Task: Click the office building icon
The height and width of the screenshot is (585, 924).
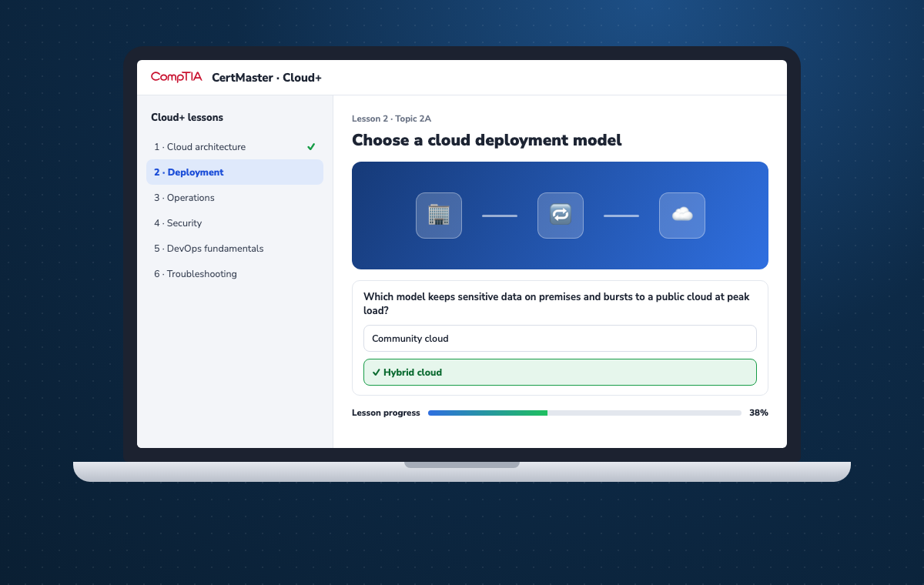Action: tap(439, 216)
